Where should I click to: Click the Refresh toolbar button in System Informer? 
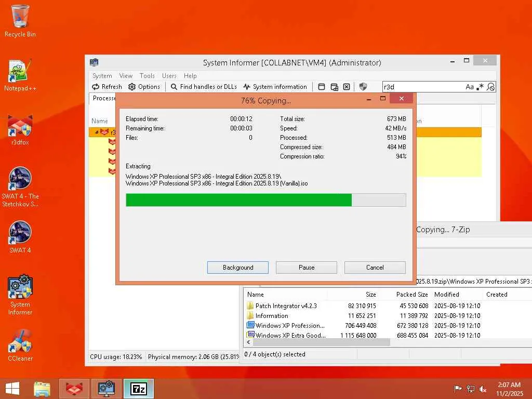pos(107,87)
